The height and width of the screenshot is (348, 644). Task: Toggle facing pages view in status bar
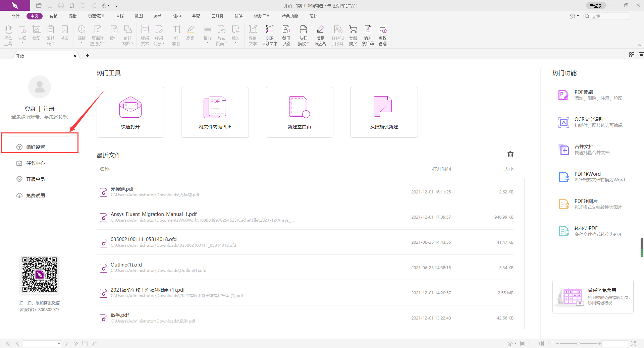coord(541,344)
